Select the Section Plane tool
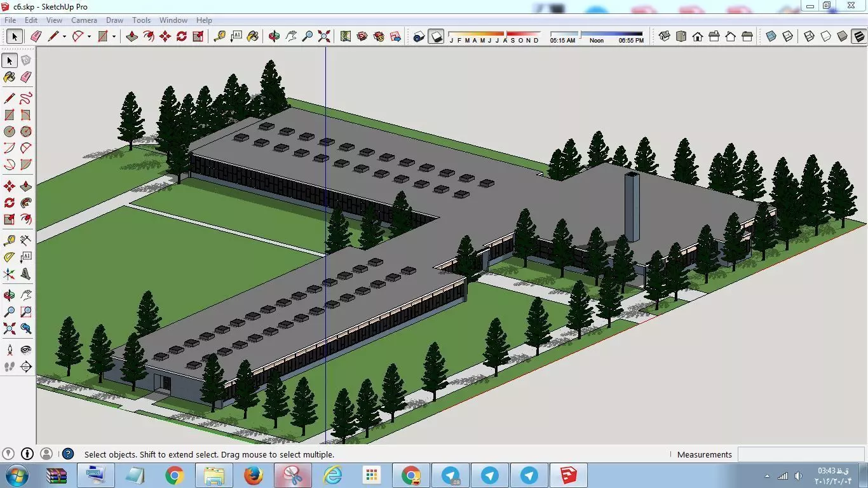 tap(25, 367)
